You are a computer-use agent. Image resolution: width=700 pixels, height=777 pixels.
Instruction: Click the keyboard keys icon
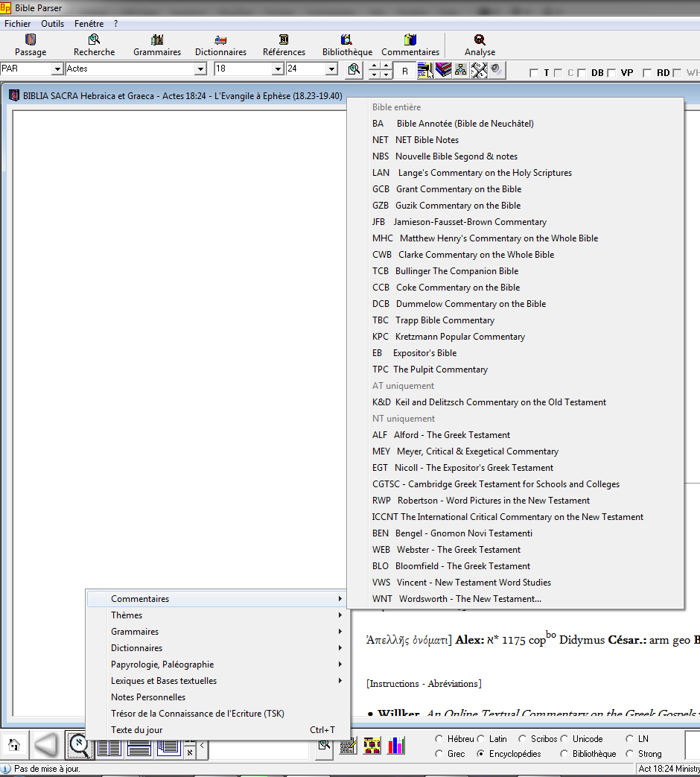pos(479,70)
